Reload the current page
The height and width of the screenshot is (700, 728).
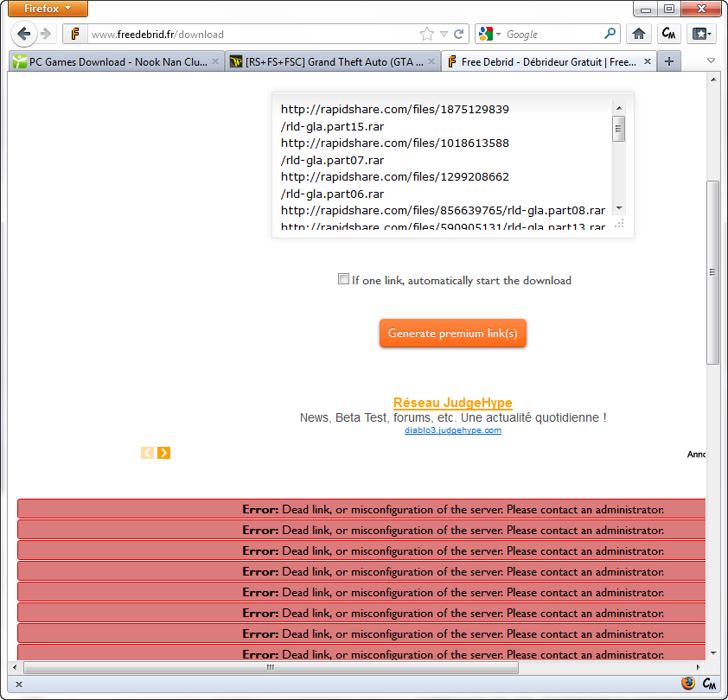(x=459, y=34)
